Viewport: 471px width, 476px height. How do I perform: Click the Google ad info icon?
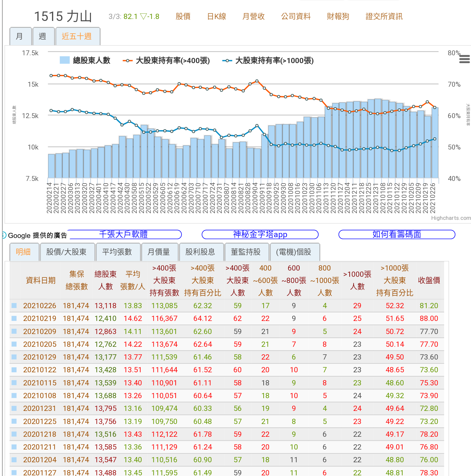pos(4,235)
